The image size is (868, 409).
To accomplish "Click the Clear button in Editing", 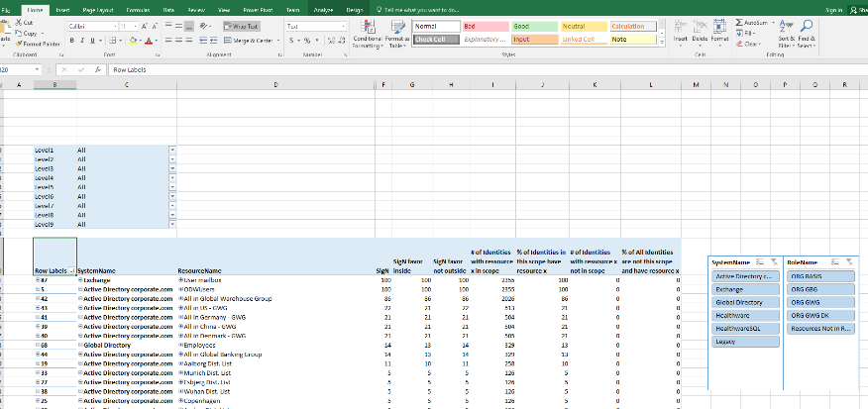I will pyautogui.click(x=748, y=44).
